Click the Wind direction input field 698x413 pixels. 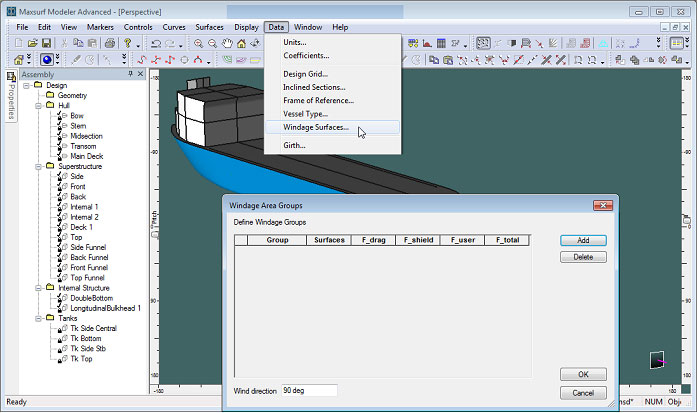click(308, 390)
